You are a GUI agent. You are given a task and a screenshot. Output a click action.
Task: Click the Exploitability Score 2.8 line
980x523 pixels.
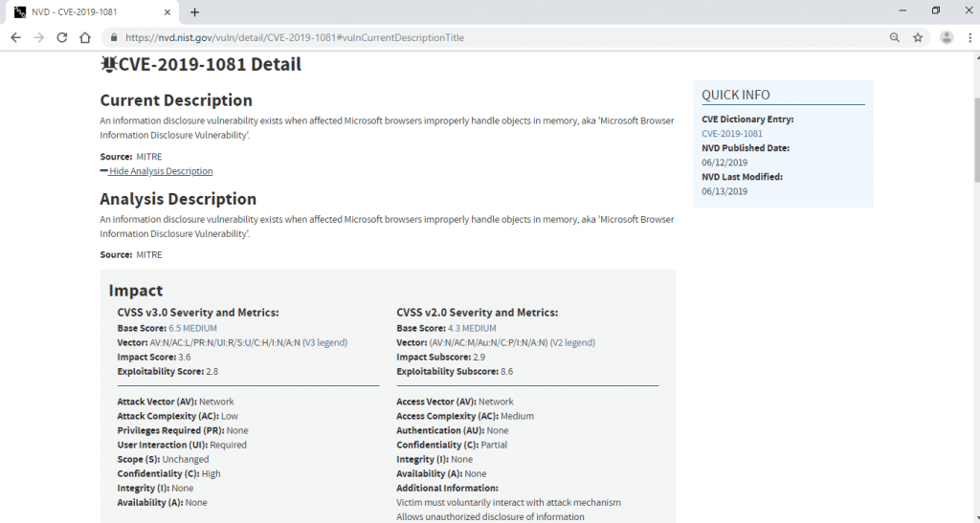[x=167, y=371]
